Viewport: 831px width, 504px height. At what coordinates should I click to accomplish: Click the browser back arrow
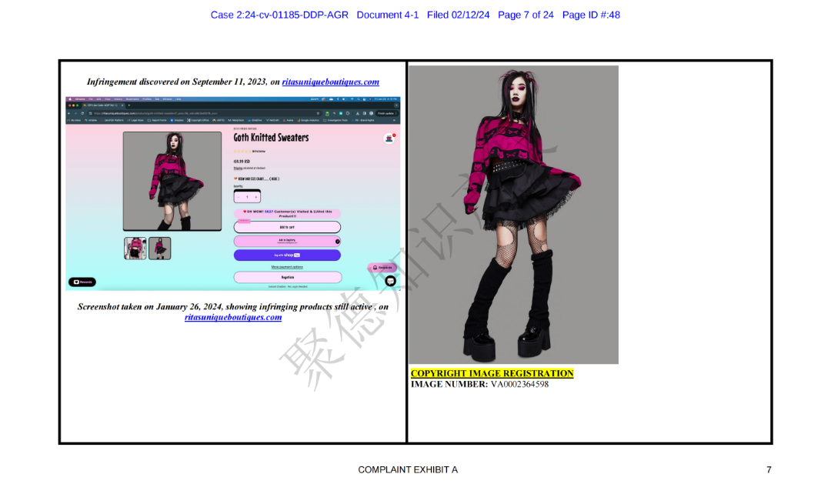[69, 113]
